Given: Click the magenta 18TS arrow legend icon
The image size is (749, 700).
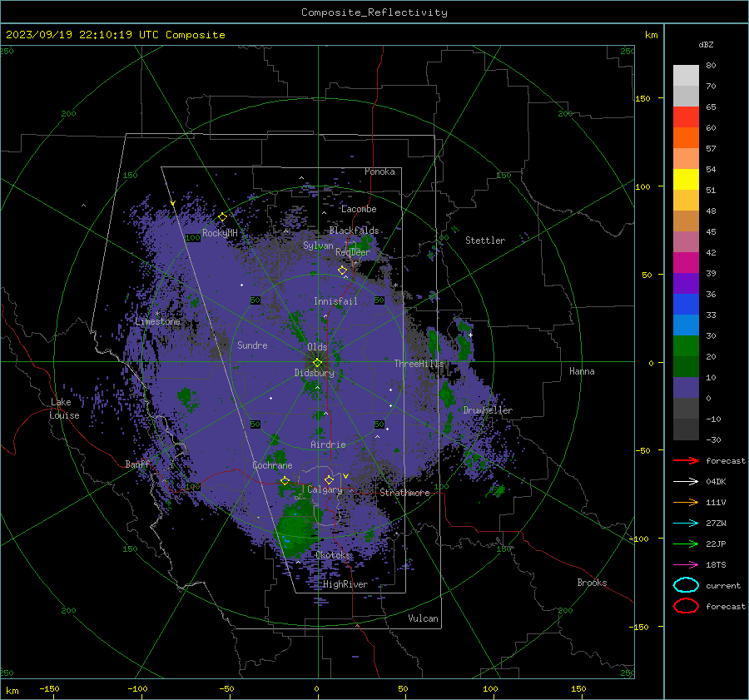Looking at the screenshot, I should (x=686, y=565).
